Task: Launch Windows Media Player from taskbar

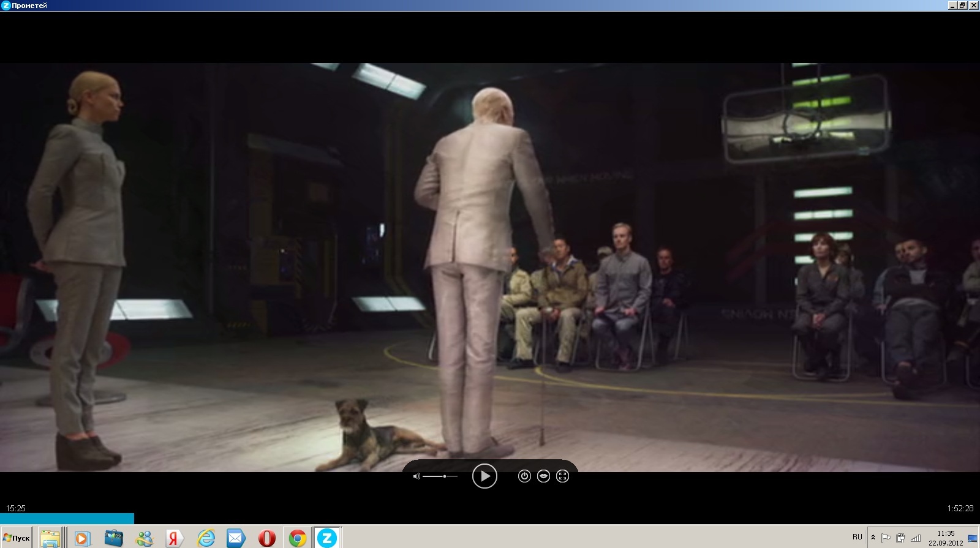Action: [81, 538]
